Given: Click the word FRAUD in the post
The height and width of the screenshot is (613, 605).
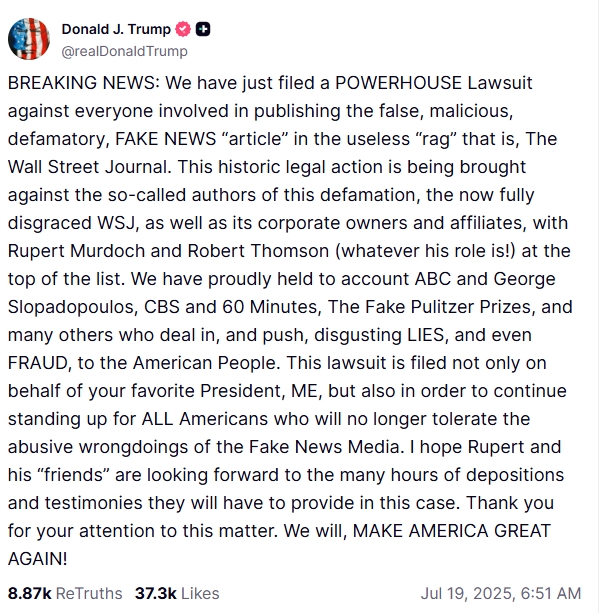Looking at the screenshot, I should [39, 363].
